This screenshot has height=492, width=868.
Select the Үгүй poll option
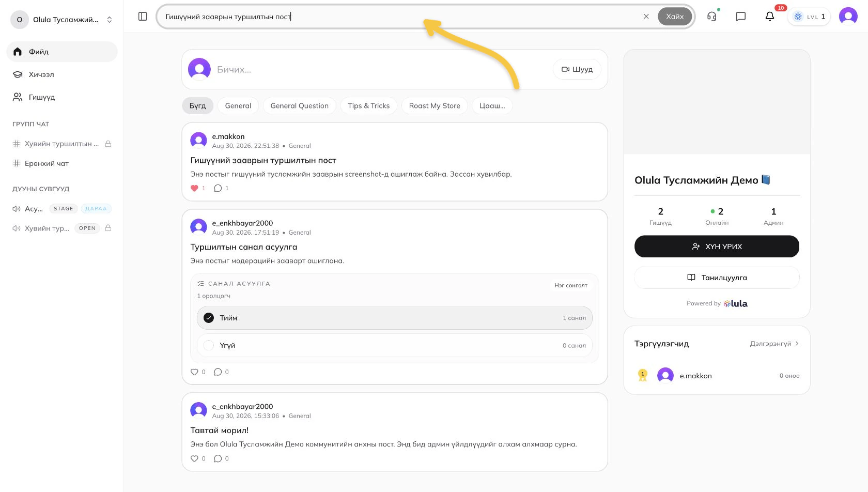click(395, 345)
